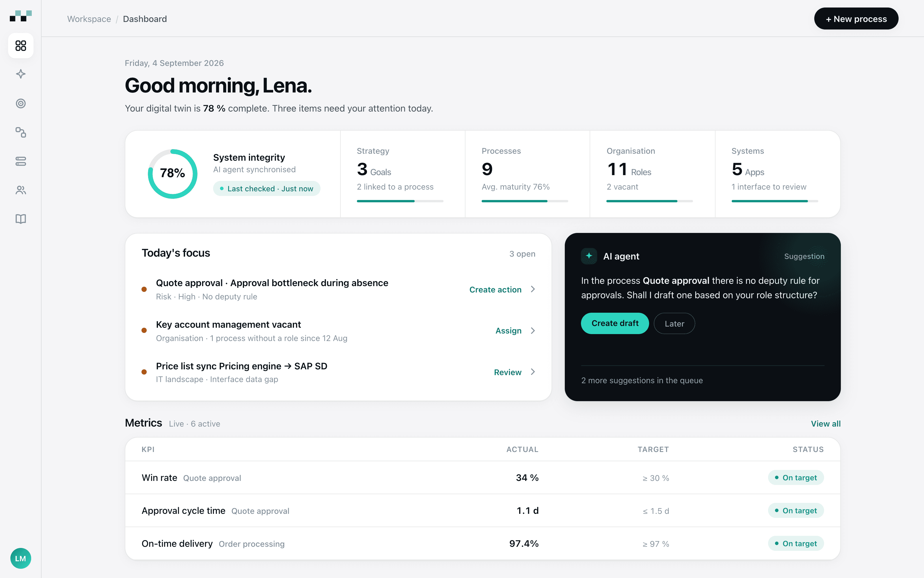Click the AI agent sparkle badge in dark card
Screen dimensions: 924x578
click(589, 256)
